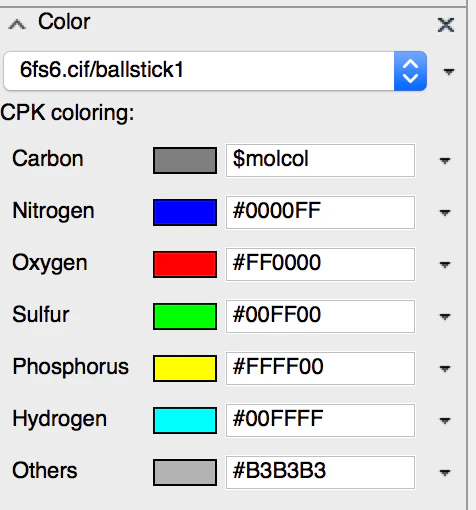Collapse the Color panel with the chevron
The image size is (476, 510).
[17, 25]
